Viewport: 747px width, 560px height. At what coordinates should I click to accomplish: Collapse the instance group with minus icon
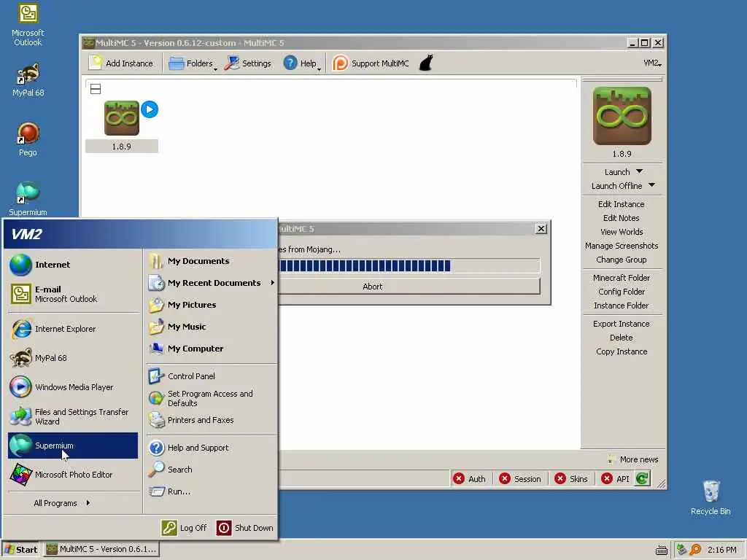[x=96, y=89]
